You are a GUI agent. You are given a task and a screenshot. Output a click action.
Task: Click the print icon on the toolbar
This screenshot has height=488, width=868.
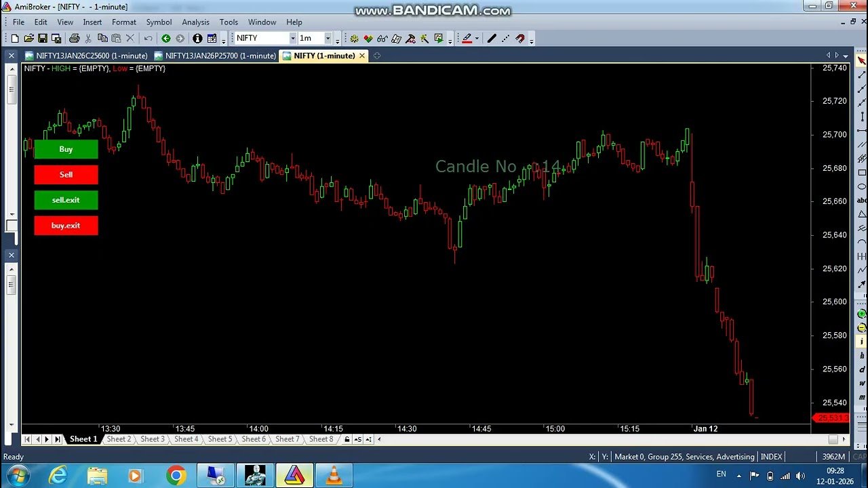(x=75, y=39)
